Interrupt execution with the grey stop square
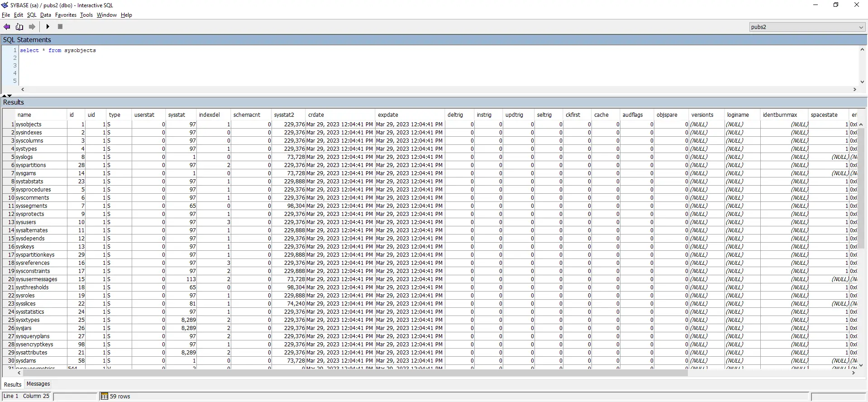The image size is (868, 402). coord(60,27)
